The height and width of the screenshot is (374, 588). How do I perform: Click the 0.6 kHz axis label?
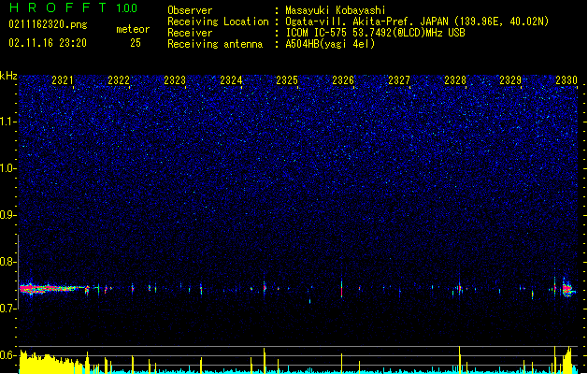pos(8,355)
